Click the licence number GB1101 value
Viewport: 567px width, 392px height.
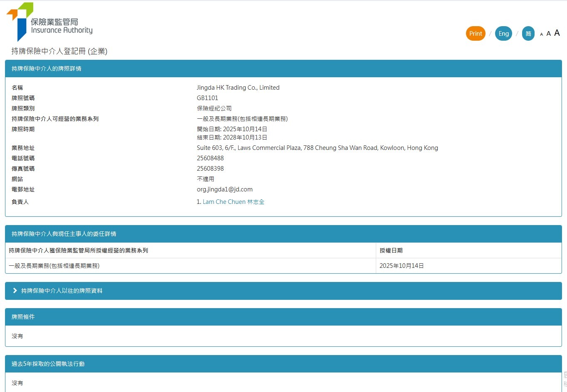(x=207, y=98)
